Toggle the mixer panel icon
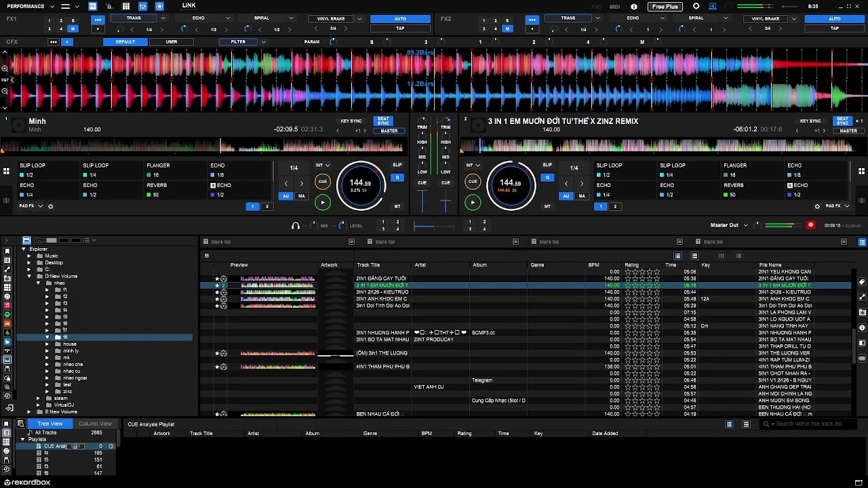The image size is (868, 488). (143, 6)
